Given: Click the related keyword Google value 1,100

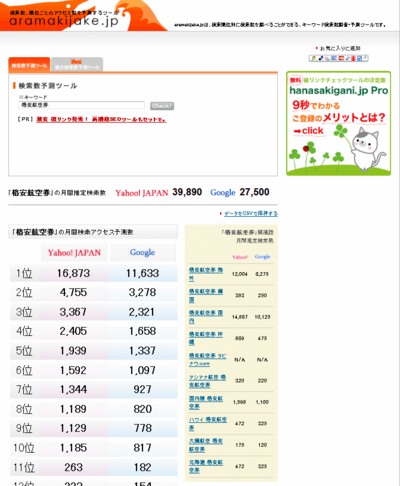Looking at the screenshot, I should pos(262,402).
